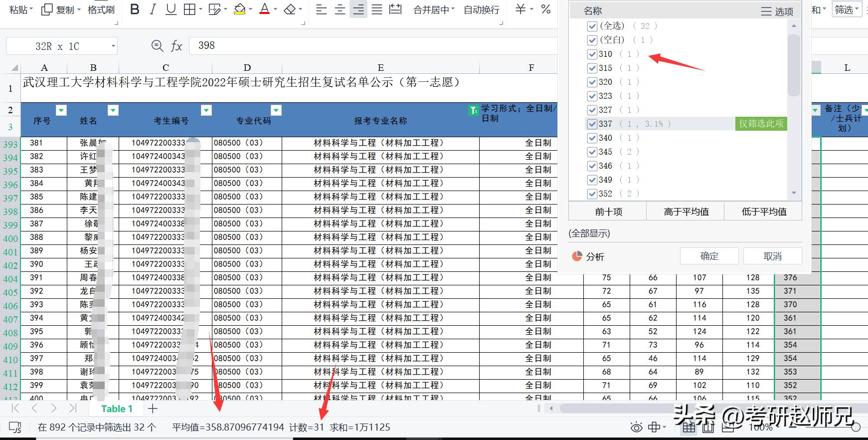The width and height of the screenshot is (868, 440).
Task: Open the 姓名 column filter dropdown
Action: [x=113, y=110]
